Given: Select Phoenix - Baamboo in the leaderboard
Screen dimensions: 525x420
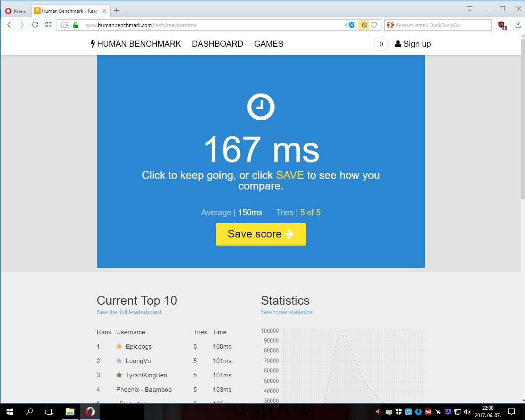Looking at the screenshot, I should [144, 390].
